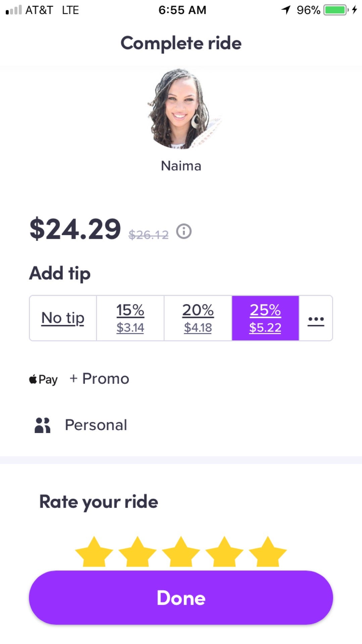Select the No tip option
The width and height of the screenshot is (362, 644).
pos(63,318)
